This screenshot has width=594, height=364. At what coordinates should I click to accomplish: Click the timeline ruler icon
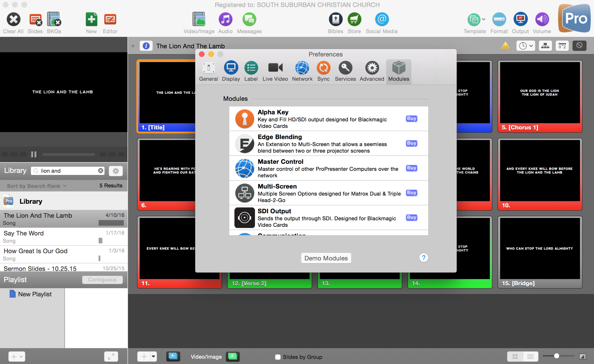click(562, 46)
